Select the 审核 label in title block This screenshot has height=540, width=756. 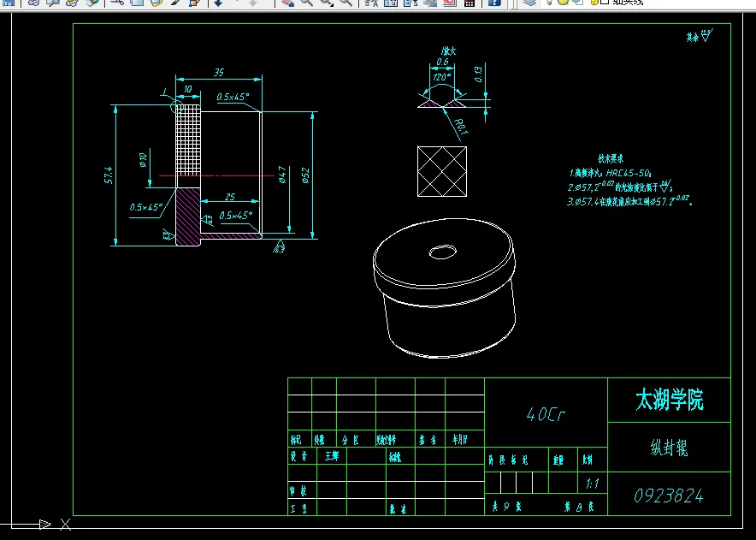[298, 491]
